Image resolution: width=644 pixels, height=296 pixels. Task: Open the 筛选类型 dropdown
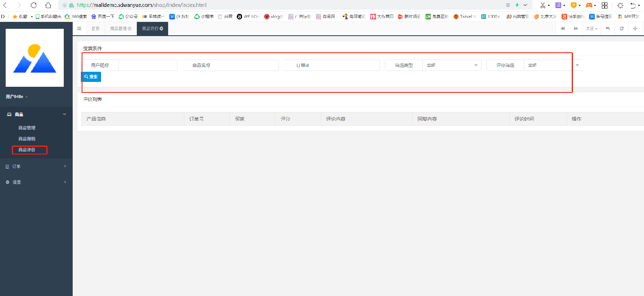pos(452,65)
